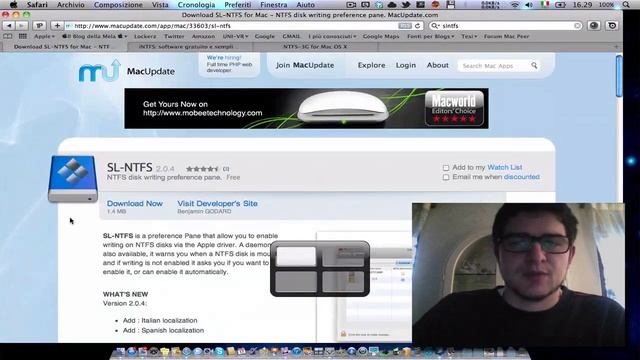Expand I più conosciuti bookmarks folder

click(332, 36)
